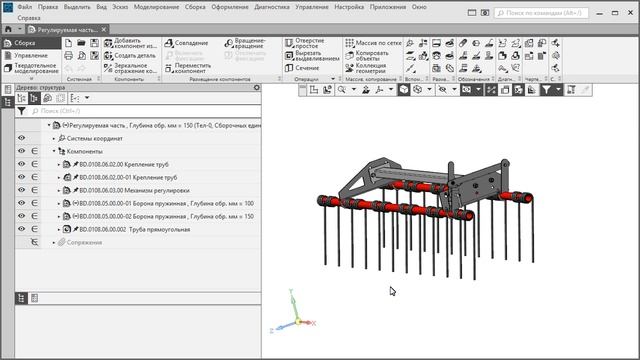The height and width of the screenshot is (360, 640).
Task: Click the hide objects crossed-eye icon
Action: (442, 90)
